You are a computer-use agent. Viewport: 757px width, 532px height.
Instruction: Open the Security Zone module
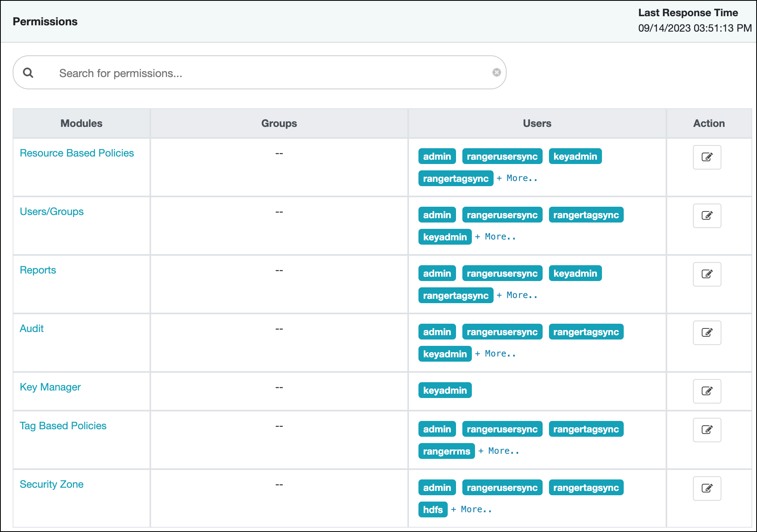51,484
